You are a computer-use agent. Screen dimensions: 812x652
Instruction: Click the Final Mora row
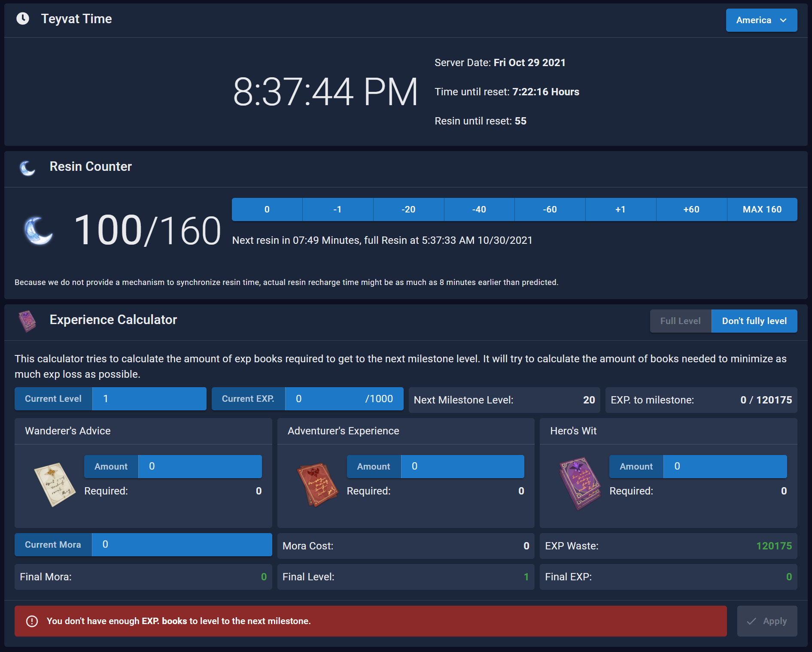tap(143, 577)
